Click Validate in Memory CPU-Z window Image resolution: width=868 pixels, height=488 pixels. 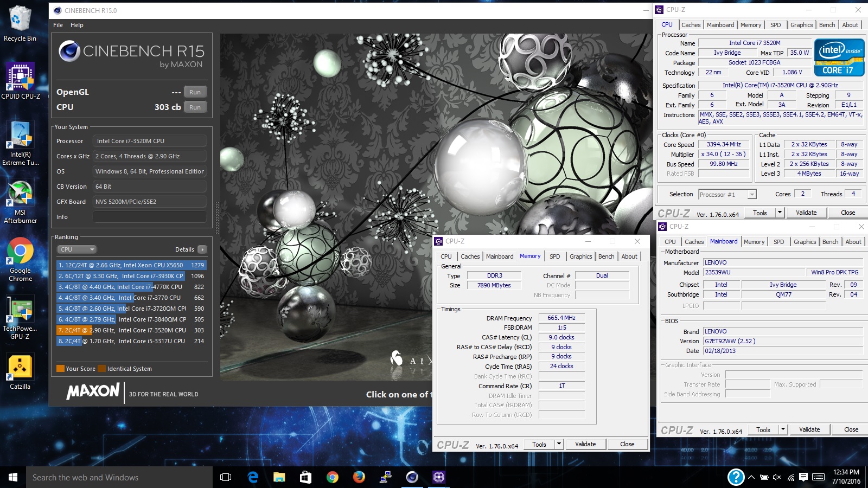(x=585, y=444)
